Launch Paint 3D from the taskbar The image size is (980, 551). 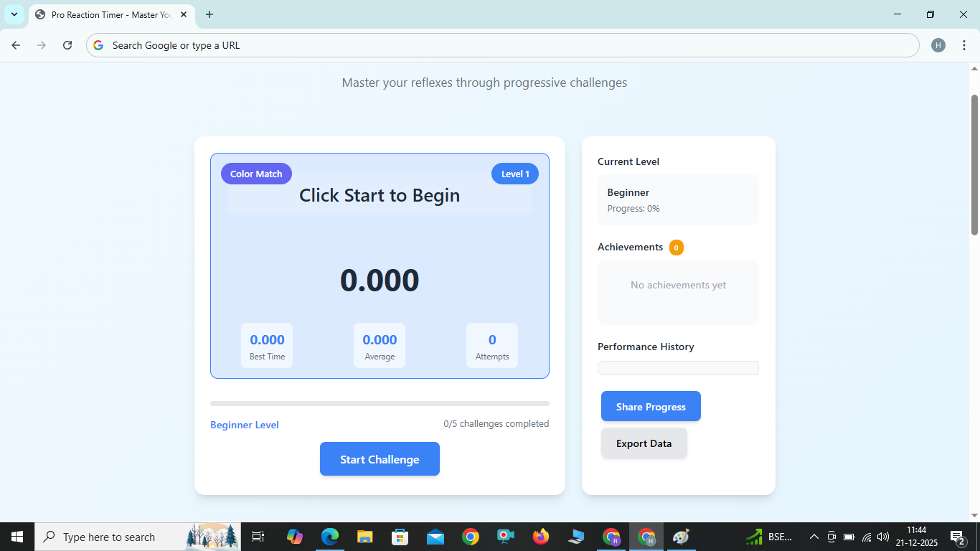click(x=680, y=536)
